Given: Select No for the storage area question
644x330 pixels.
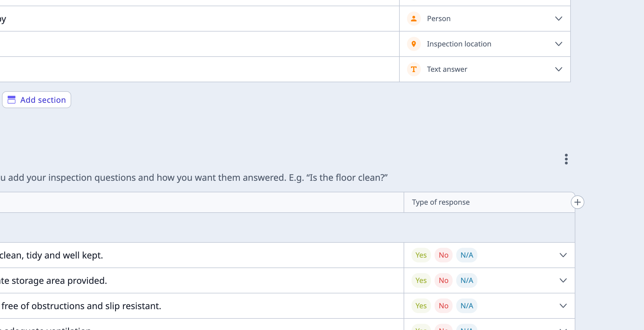Looking at the screenshot, I should click(x=443, y=280).
